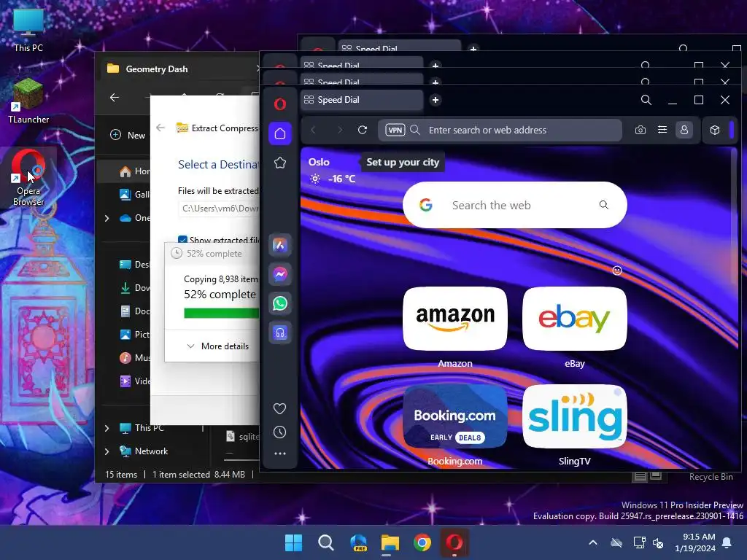Viewport: 747px width, 560px height.
Task: Expand the OneDrive tree node in Explorer
Action: pyautogui.click(x=107, y=218)
